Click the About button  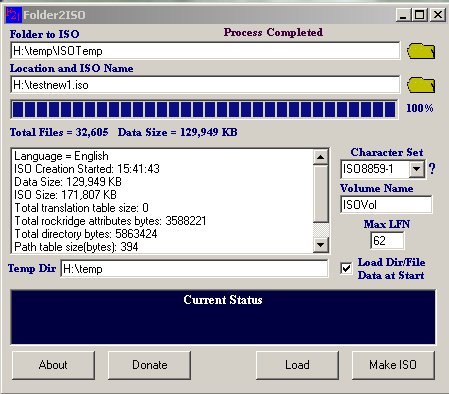pyautogui.click(x=53, y=365)
